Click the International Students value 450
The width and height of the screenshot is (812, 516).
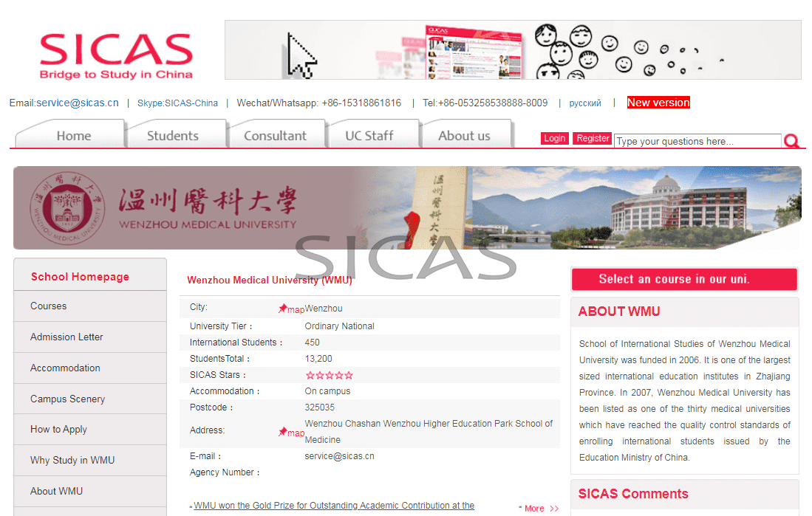tap(313, 343)
